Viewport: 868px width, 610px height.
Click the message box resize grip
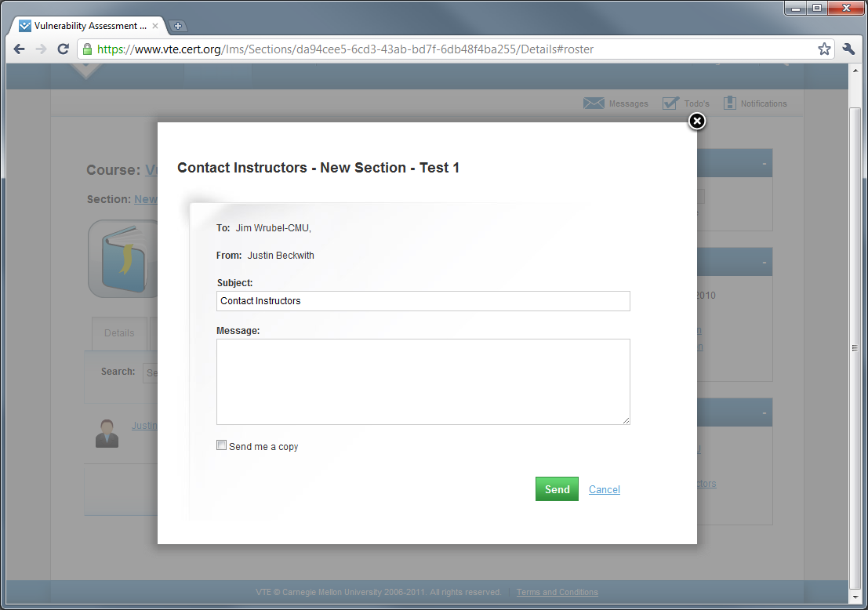(626, 421)
